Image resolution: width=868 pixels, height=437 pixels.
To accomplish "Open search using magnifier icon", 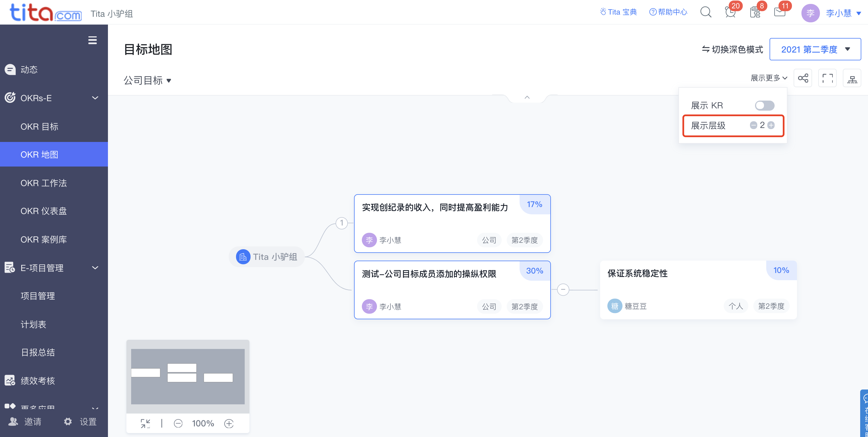I will point(706,12).
